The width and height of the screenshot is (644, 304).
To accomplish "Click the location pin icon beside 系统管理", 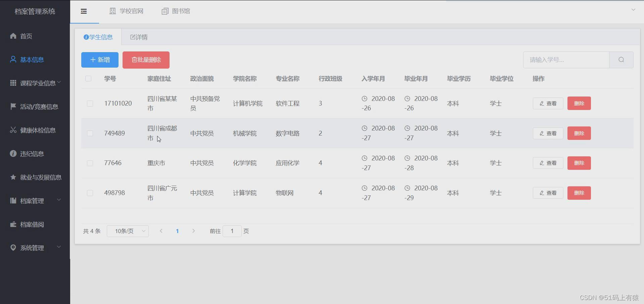I will tap(13, 248).
